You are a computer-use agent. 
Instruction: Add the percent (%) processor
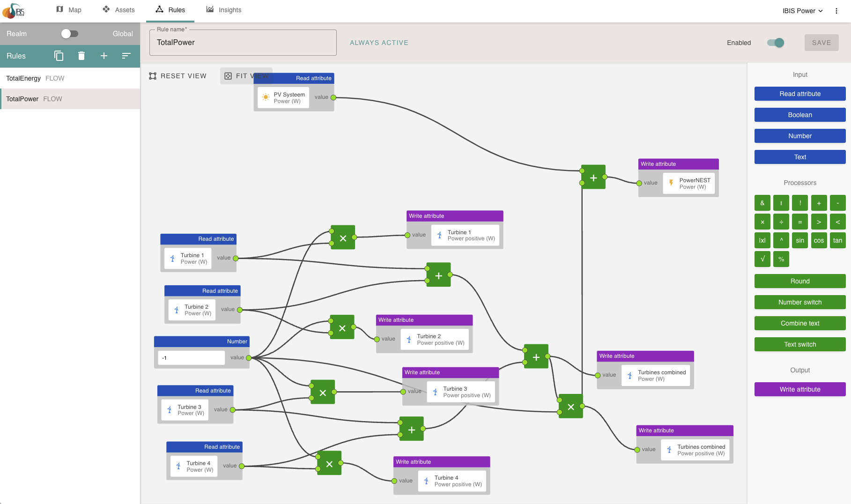(781, 259)
